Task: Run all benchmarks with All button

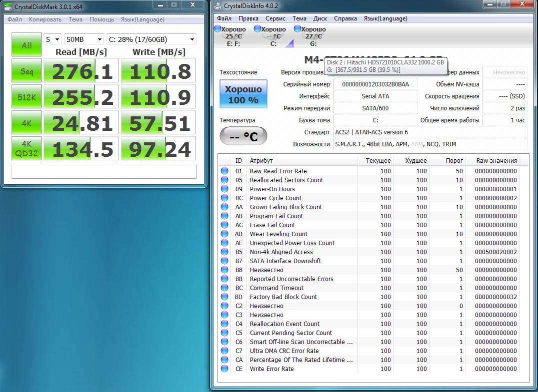Action: 26,45
